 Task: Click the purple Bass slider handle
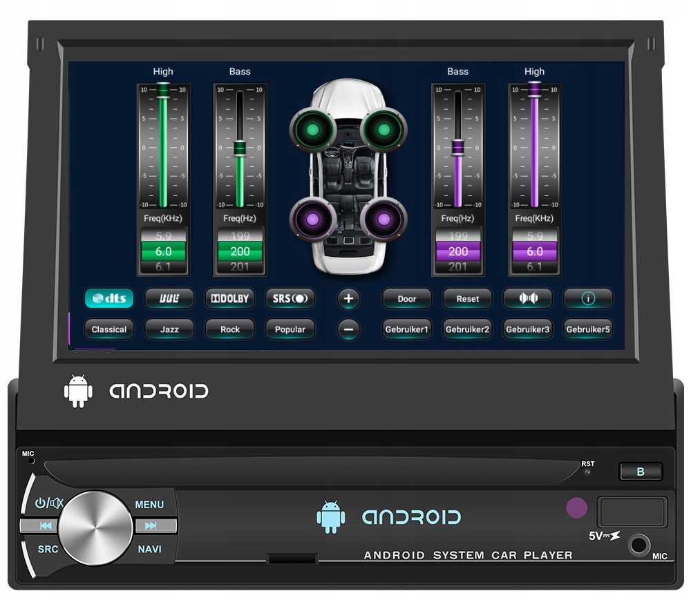(x=457, y=147)
